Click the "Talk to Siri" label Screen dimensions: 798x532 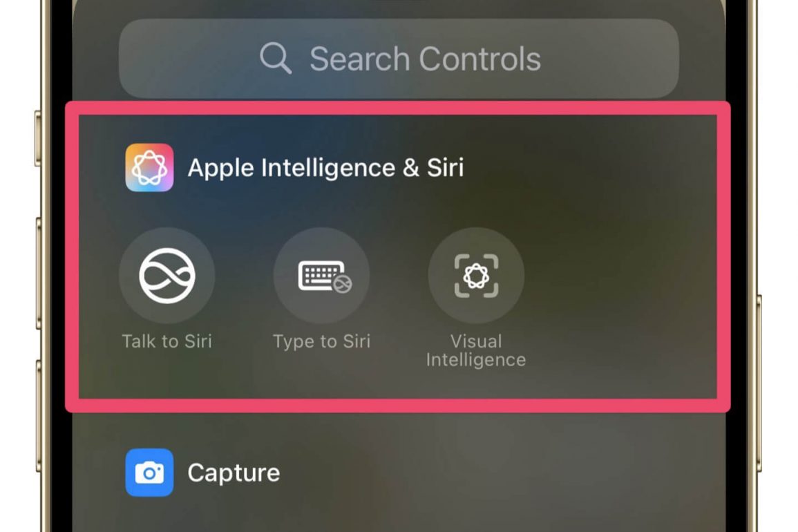(x=167, y=341)
